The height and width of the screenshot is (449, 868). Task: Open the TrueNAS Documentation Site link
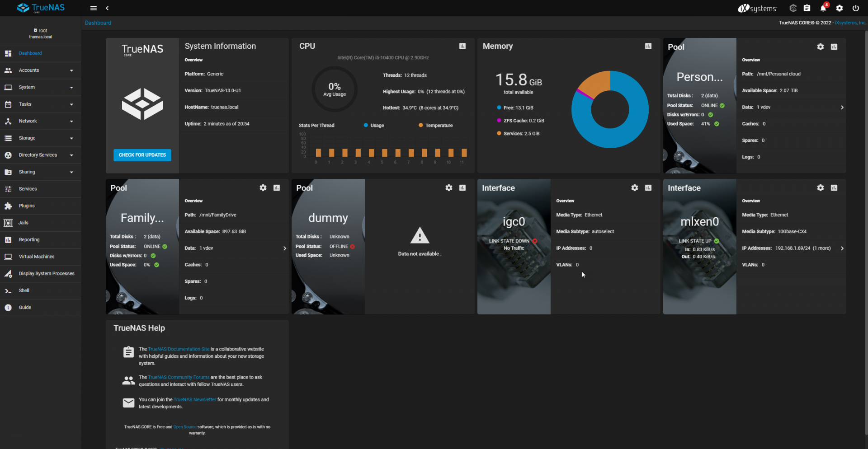pos(179,349)
